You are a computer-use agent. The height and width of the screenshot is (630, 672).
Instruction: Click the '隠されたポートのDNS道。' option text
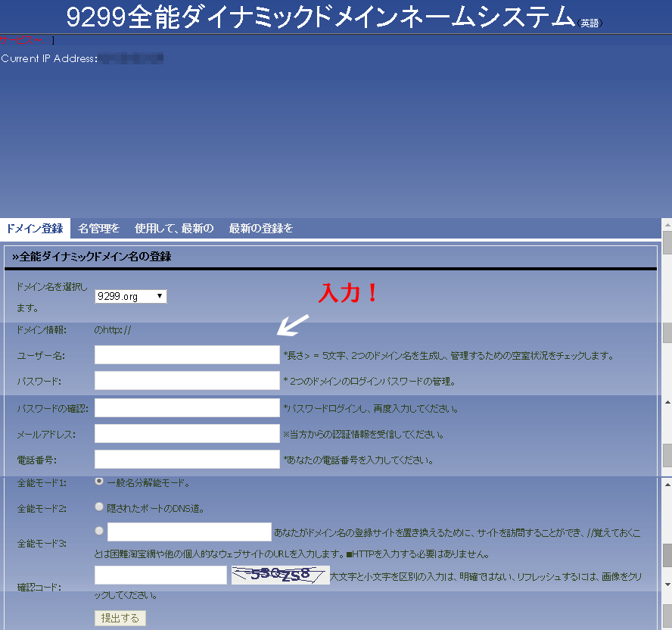[156, 509]
